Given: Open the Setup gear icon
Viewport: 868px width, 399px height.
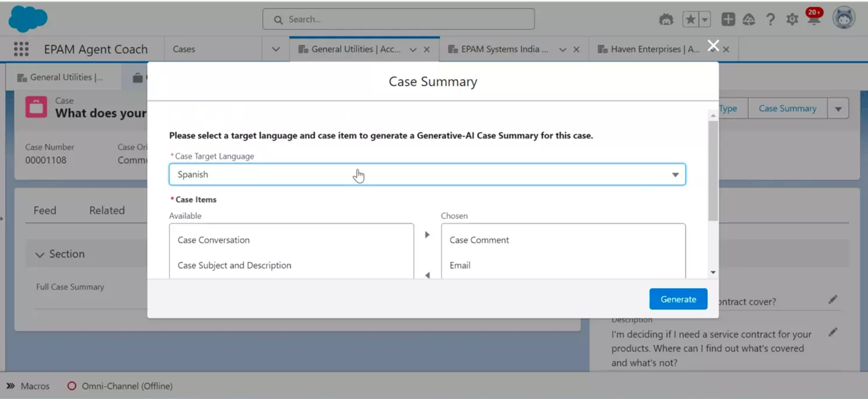Looking at the screenshot, I should 792,19.
